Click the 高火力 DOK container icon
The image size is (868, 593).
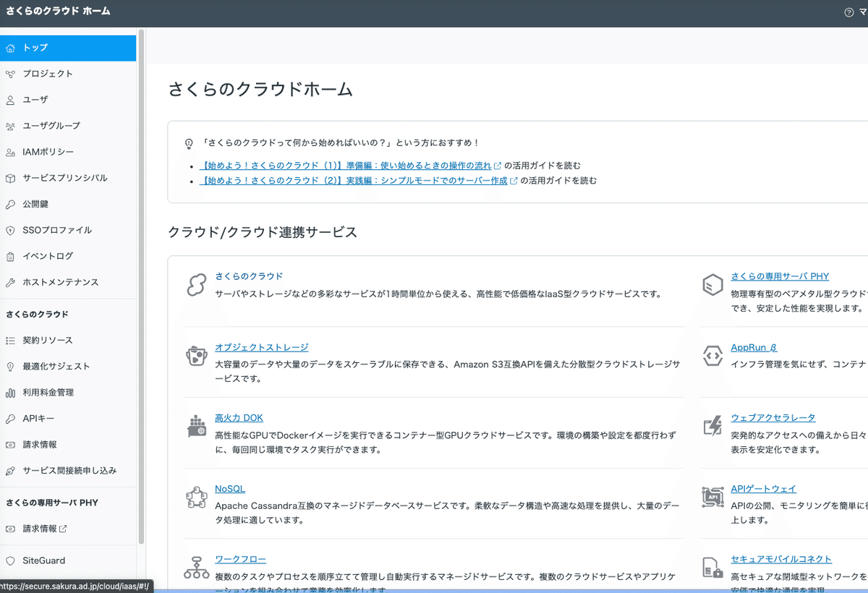click(197, 426)
